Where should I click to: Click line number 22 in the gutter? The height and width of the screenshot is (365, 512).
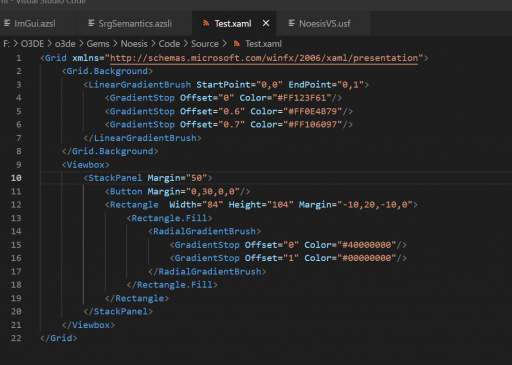tap(16, 338)
